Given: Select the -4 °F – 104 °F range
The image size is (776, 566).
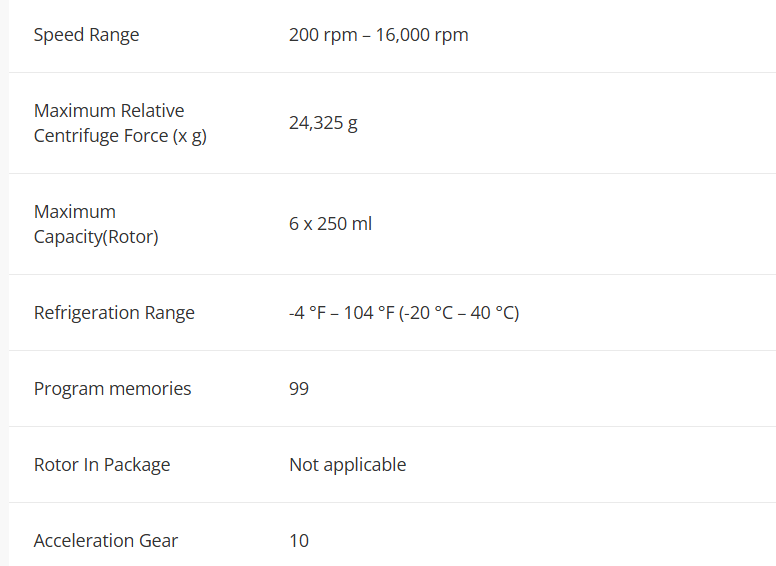Looking at the screenshot, I should (343, 313).
